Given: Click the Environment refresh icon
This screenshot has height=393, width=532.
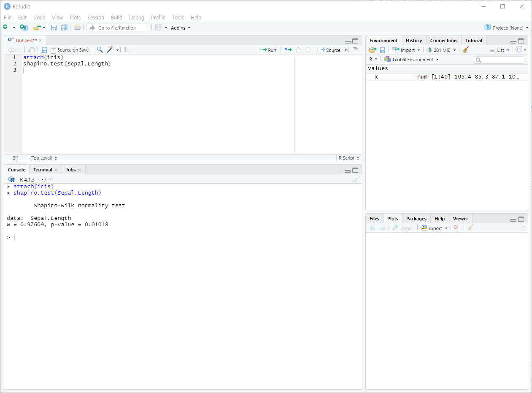Looking at the screenshot, I should point(519,50).
